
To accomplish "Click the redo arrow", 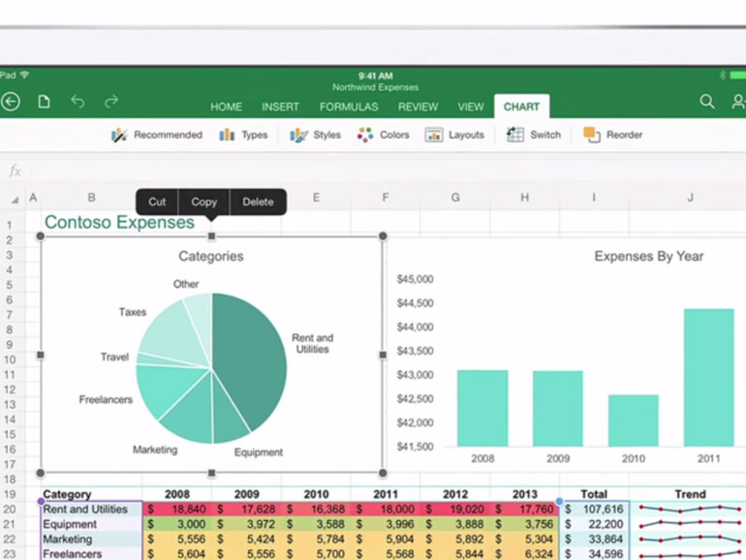I will 111,101.
